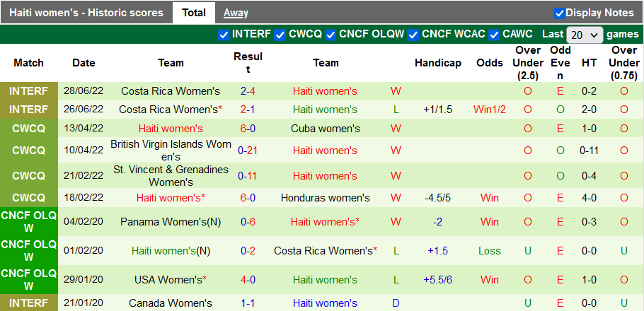The height and width of the screenshot is (311, 644).
Task: Open the 0-21 British Virgin Islands score
Action: coord(248,151)
